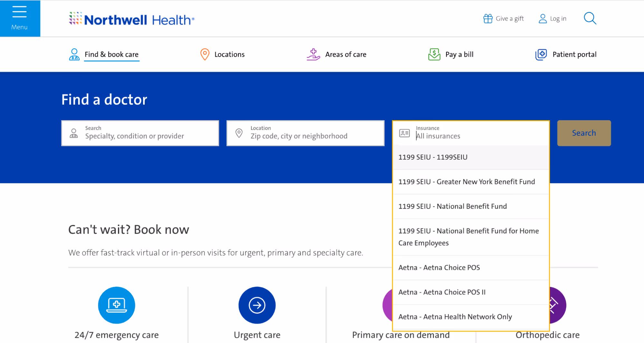Choose Aetna - Aetna Choice POS II
Screen dimensions: 644x343
click(442, 292)
